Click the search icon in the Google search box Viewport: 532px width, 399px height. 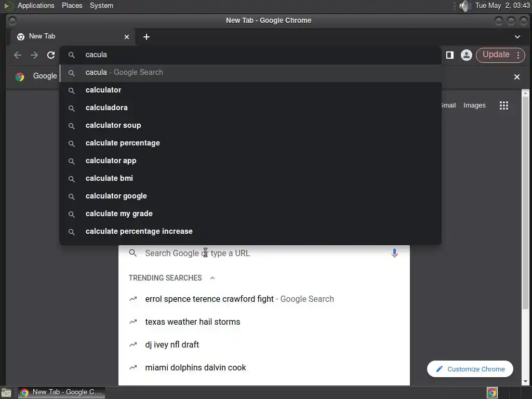click(132, 253)
